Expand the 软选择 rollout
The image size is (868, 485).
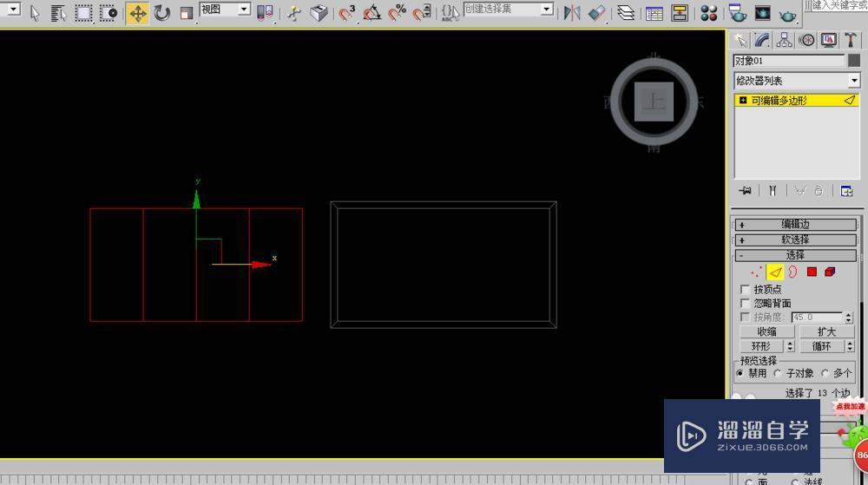(795, 239)
